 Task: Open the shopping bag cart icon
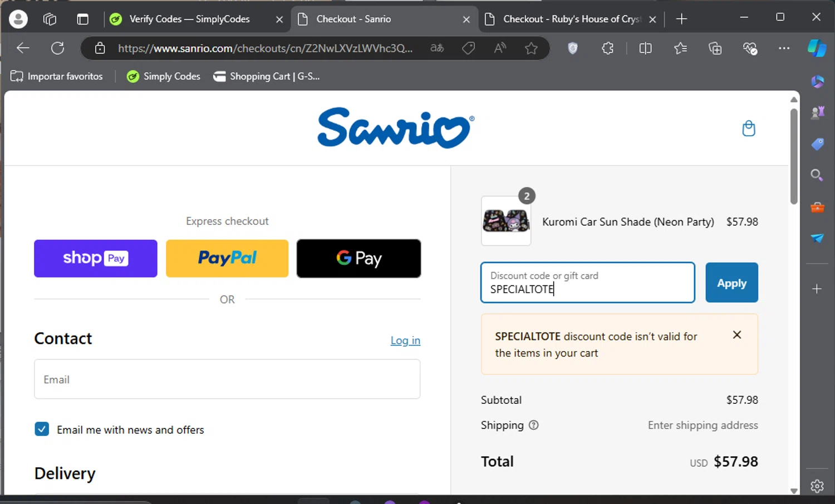click(x=749, y=129)
